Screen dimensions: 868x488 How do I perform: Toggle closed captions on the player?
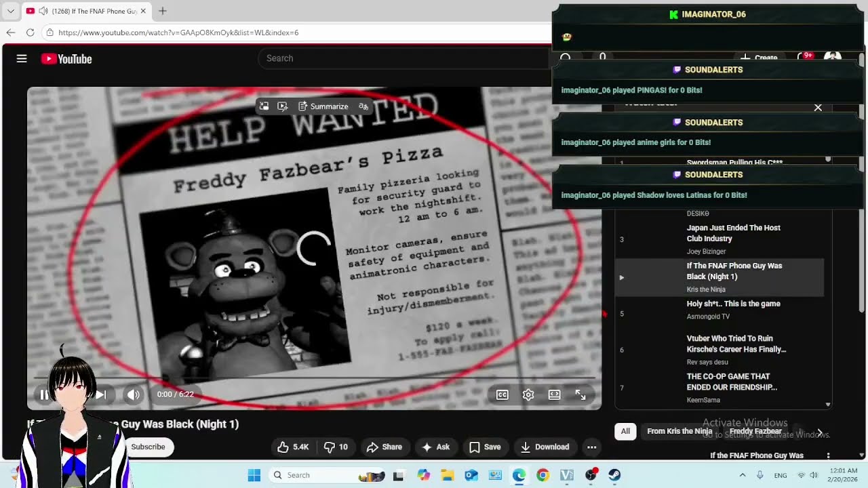502,394
